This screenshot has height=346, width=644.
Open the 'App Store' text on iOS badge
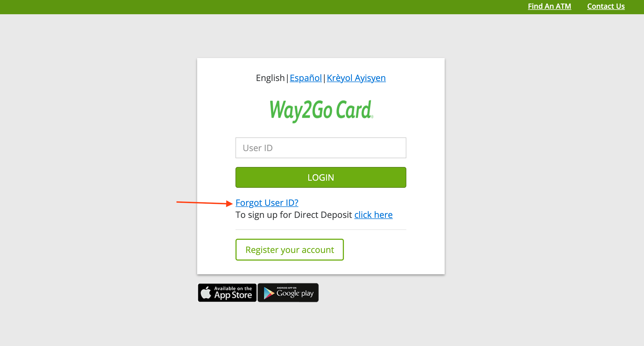tap(233, 295)
